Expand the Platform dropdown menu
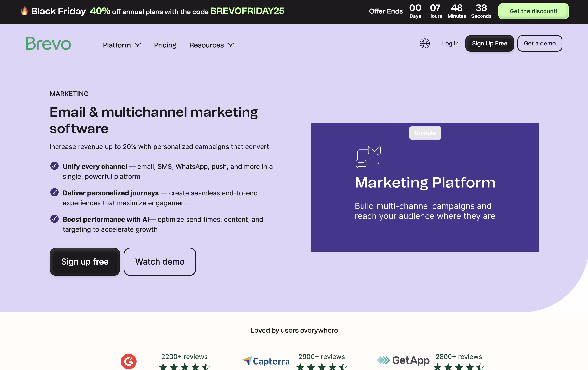588x370 pixels. [122, 45]
